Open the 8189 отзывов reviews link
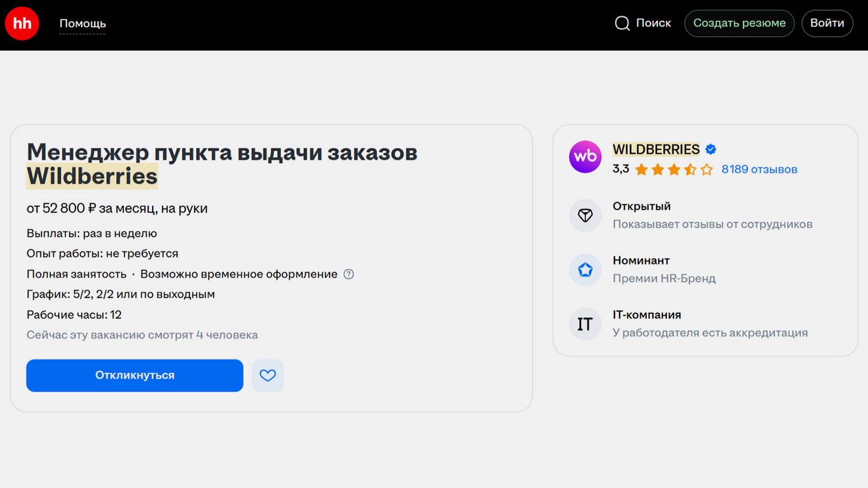This screenshot has height=488, width=868. click(759, 170)
